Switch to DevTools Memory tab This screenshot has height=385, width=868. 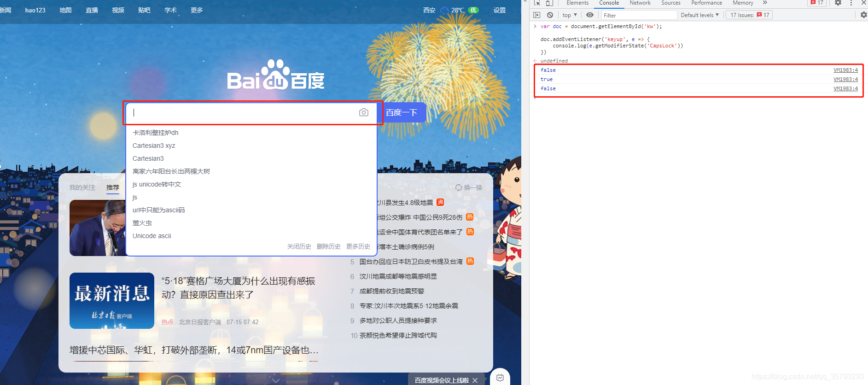743,3
